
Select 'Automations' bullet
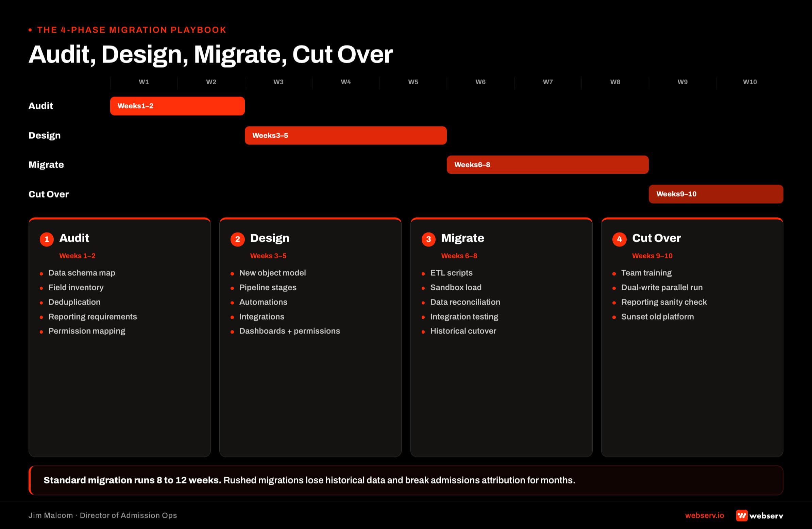pos(263,302)
